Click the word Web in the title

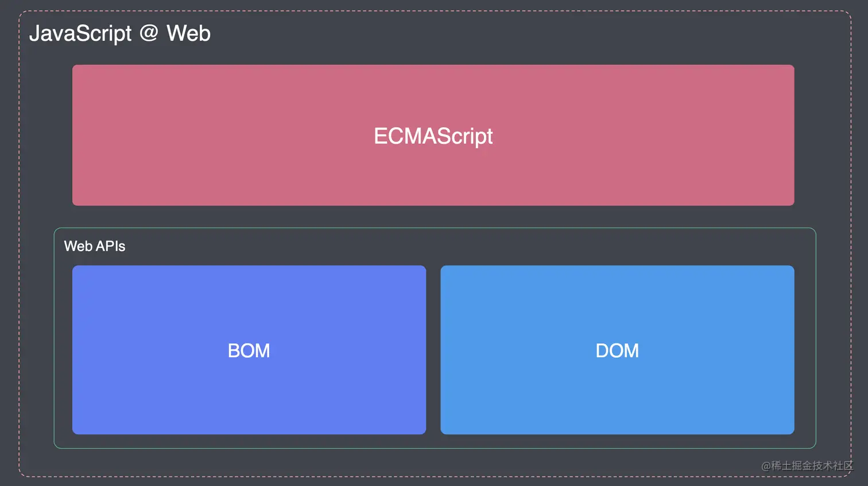click(x=188, y=33)
